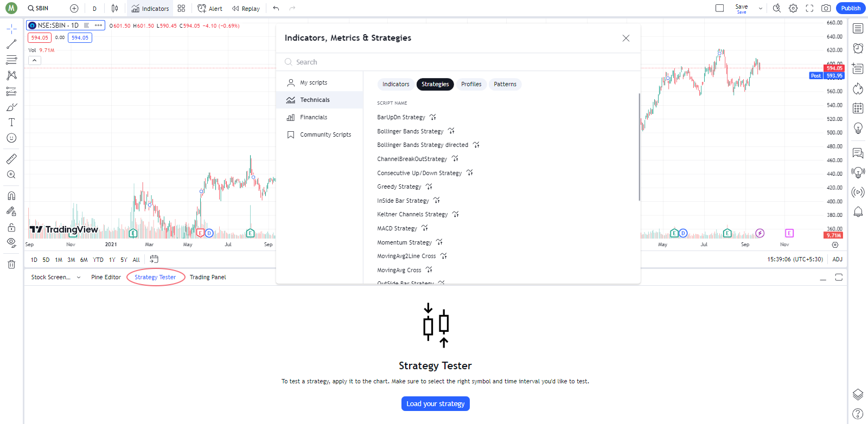This screenshot has width=868, height=424.
Task: Select the Trend Line drawing tool
Action: coord(11,44)
